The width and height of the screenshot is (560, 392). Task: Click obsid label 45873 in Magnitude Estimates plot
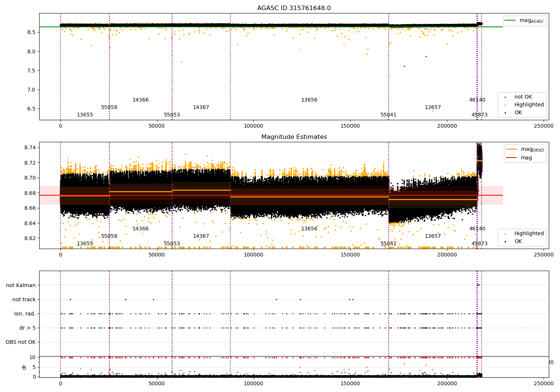point(479,244)
